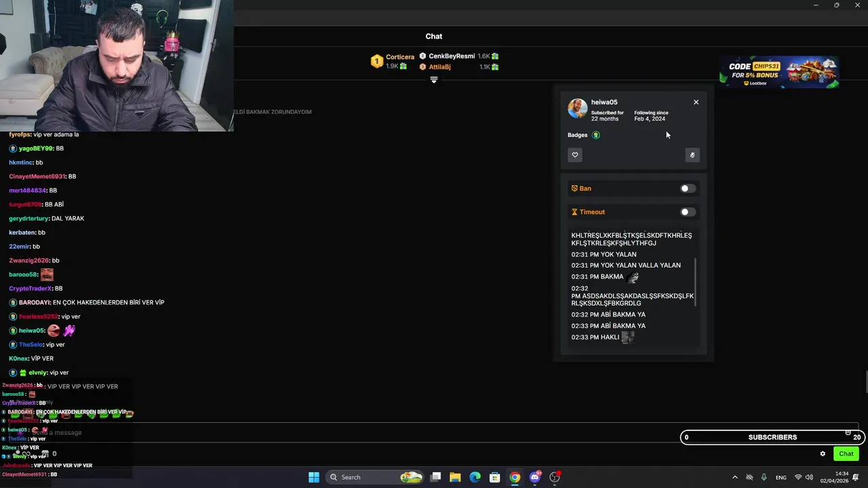Click the green Chat send button
The image size is (868, 488).
tap(846, 454)
